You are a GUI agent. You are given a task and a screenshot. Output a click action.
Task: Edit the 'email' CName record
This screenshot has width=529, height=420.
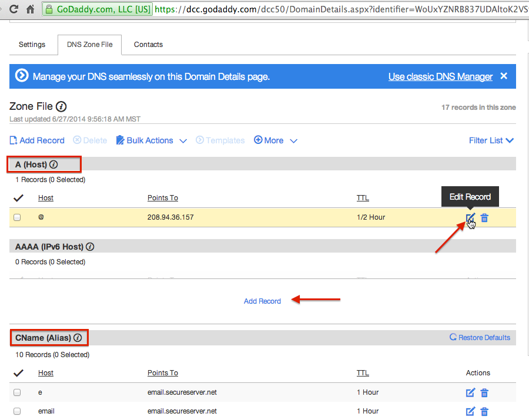470,411
